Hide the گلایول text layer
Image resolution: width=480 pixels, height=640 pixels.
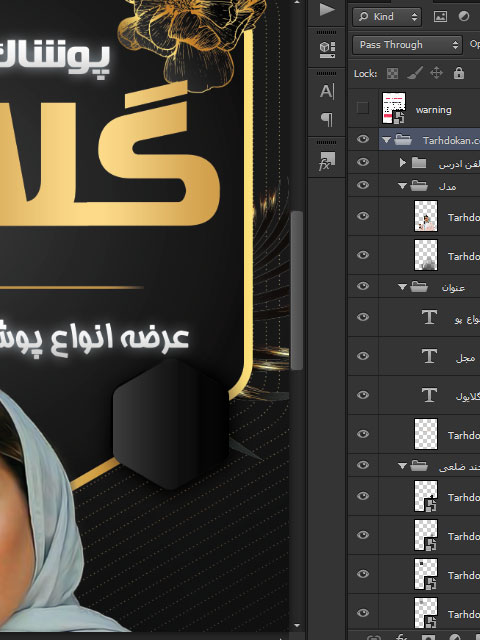click(x=362, y=395)
